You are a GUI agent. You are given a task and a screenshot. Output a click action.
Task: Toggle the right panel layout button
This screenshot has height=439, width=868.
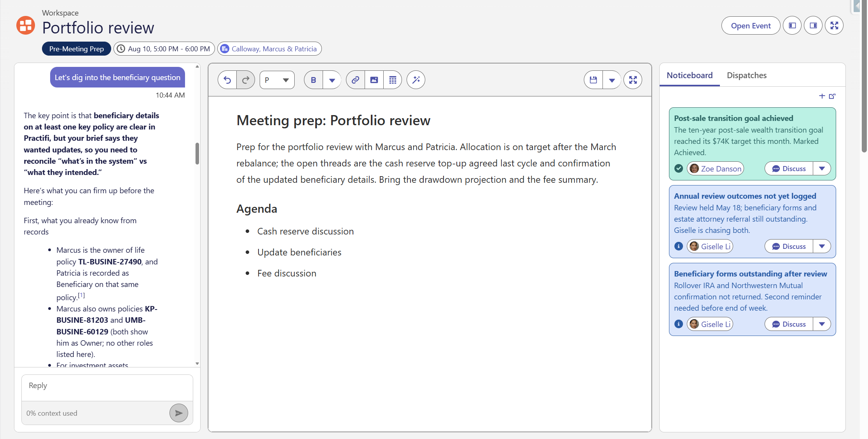click(813, 26)
